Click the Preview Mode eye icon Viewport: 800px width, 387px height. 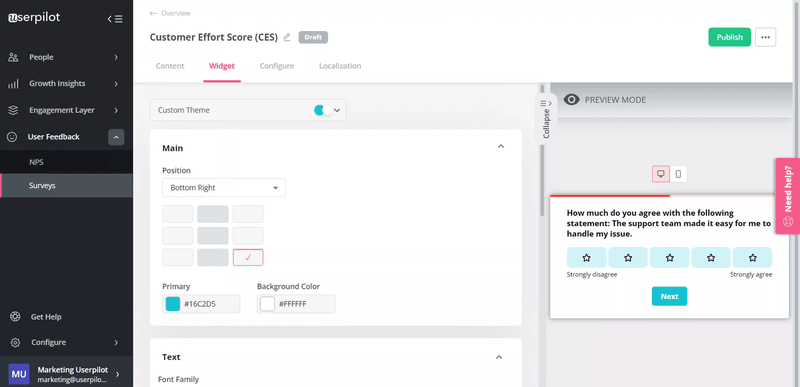pos(571,100)
